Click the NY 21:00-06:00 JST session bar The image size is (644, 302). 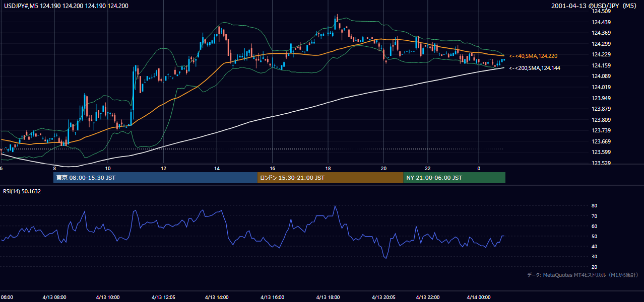pos(454,178)
